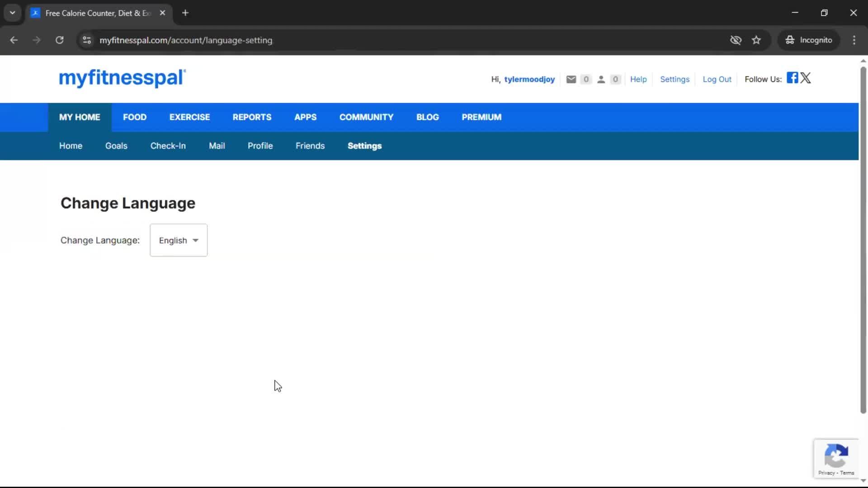Open the PREMIUM main tab
Screen dimensions: 868x488
click(481, 117)
